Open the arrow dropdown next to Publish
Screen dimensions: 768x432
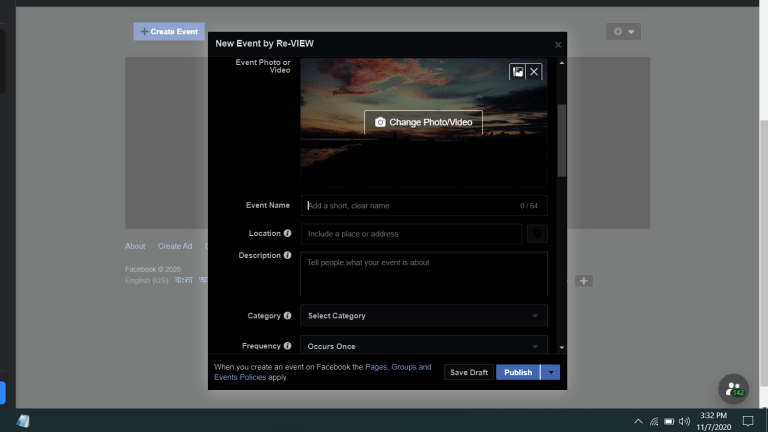551,372
